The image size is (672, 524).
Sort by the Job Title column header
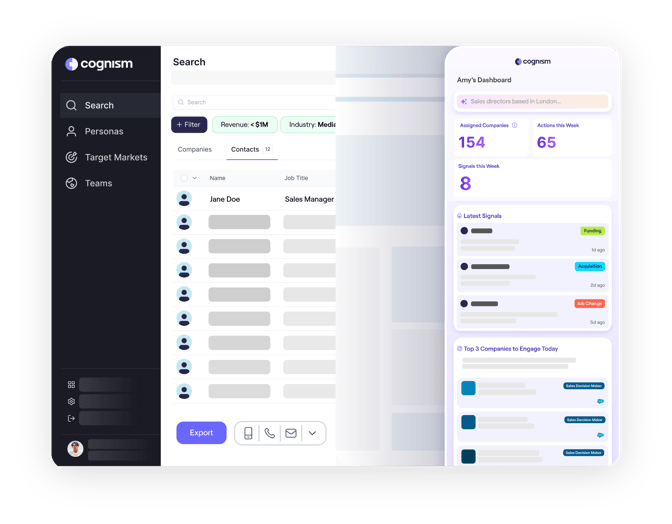point(296,178)
